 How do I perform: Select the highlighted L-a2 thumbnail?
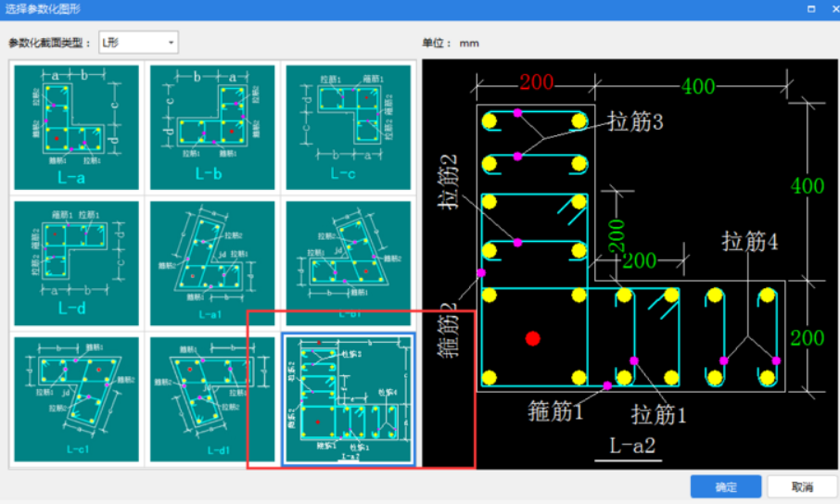tap(349, 398)
